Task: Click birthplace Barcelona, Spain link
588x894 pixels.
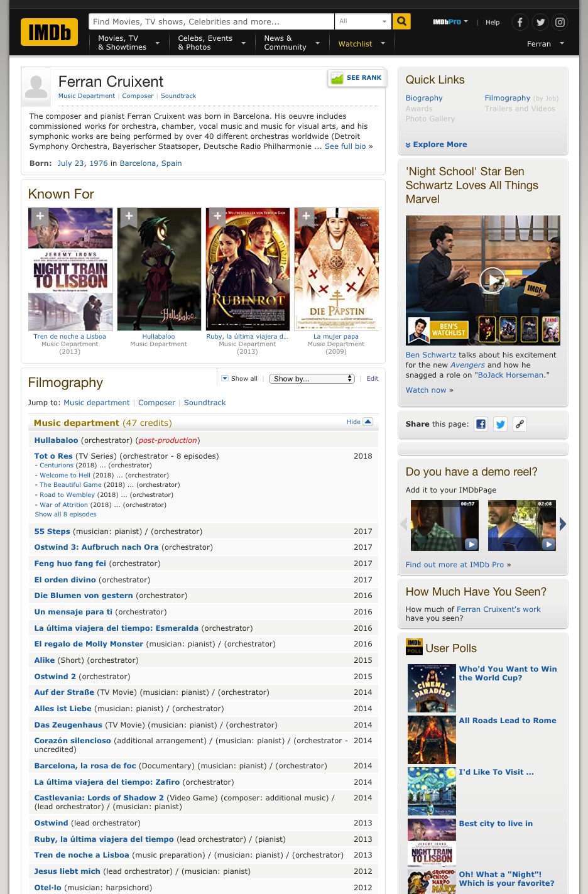Action: tap(151, 163)
